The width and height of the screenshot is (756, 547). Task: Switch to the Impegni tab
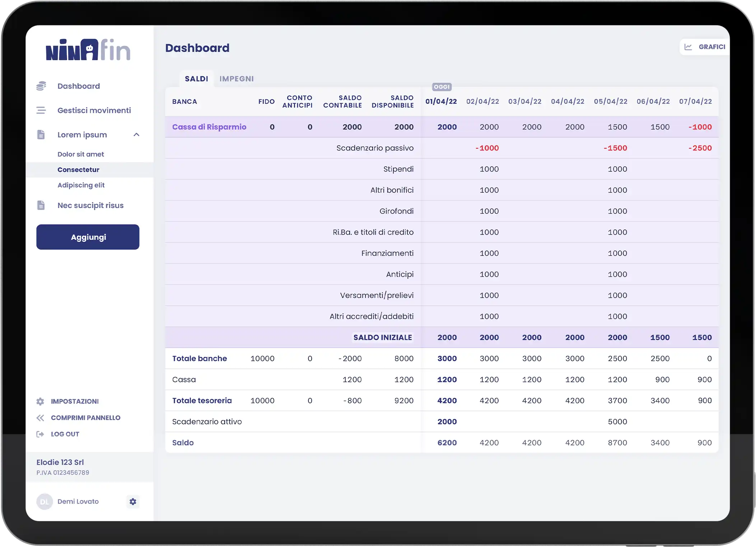pos(237,79)
